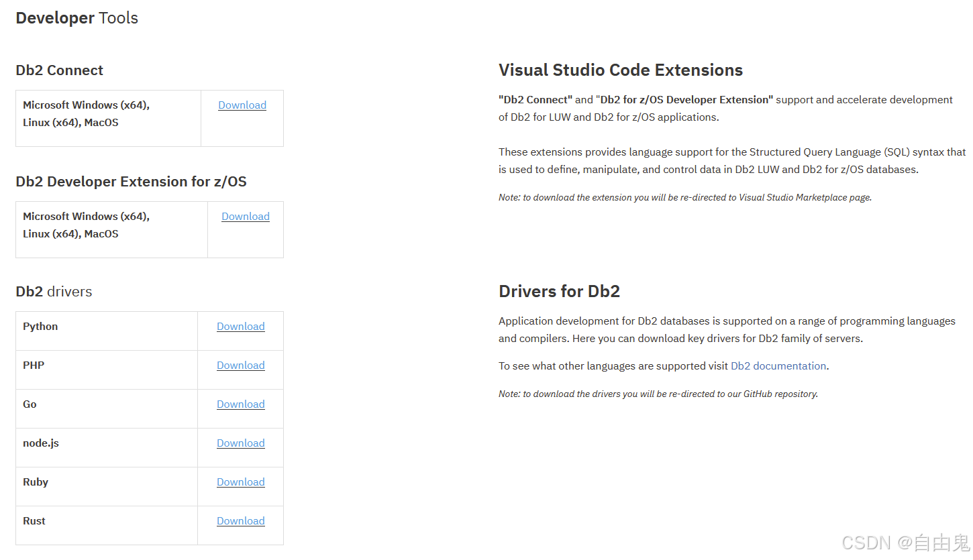973x560 pixels.
Task: Select the Rust row label
Action: [34, 521]
